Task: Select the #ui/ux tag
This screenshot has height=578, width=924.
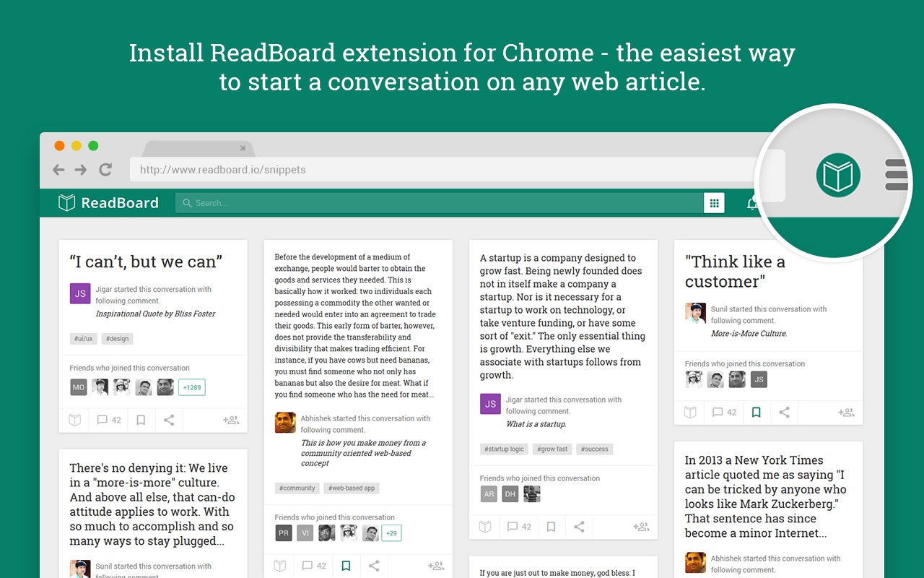Action: [84, 339]
